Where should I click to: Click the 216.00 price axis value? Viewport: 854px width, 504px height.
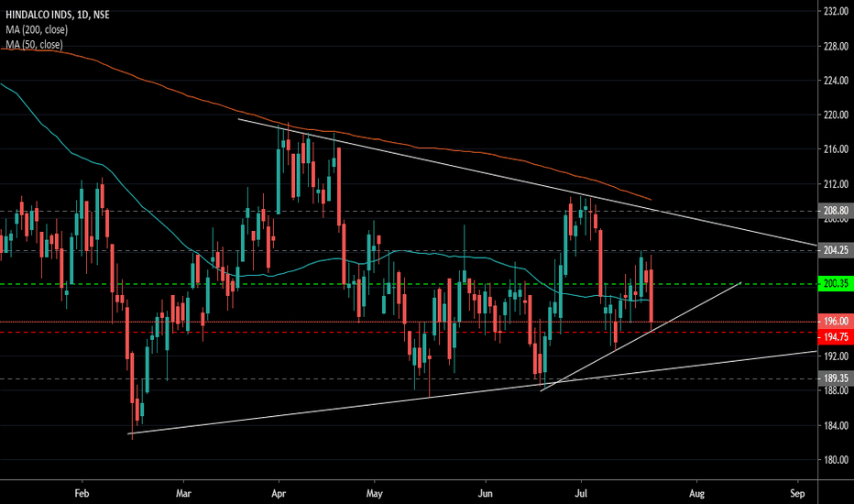(836, 148)
